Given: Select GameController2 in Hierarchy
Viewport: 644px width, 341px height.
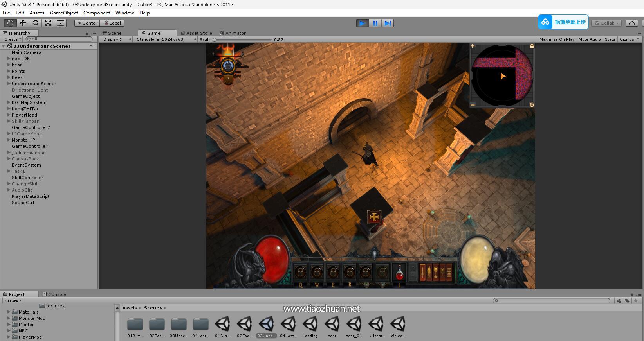Looking at the screenshot, I should coord(31,127).
